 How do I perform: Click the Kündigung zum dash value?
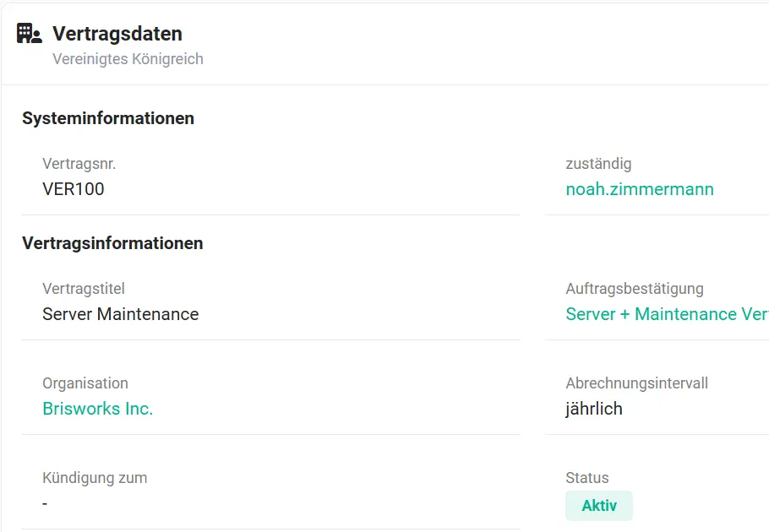click(45, 503)
